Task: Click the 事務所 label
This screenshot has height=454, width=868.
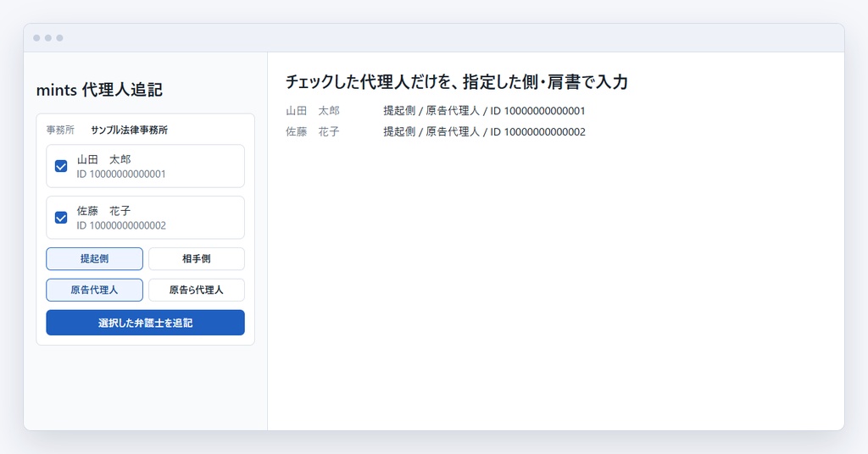Action: pyautogui.click(x=60, y=130)
